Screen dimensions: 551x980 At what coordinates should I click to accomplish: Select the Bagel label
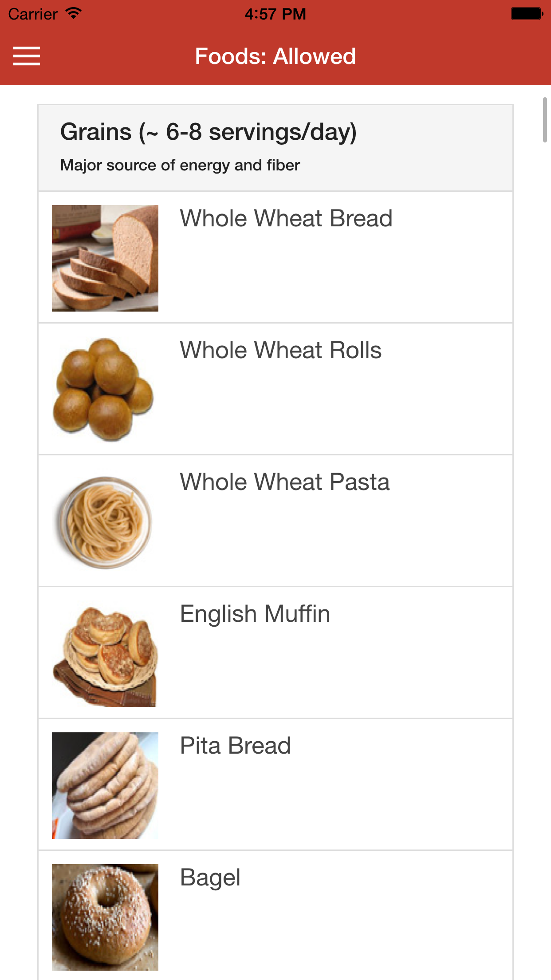pyautogui.click(x=210, y=877)
